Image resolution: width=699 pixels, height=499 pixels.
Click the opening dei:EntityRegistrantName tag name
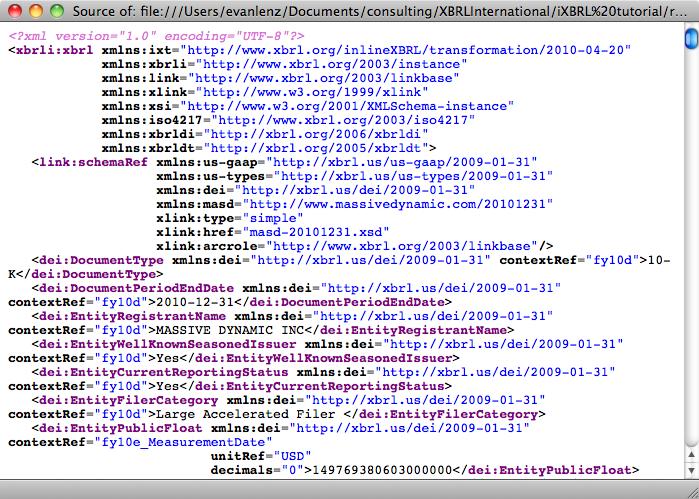click(132, 316)
